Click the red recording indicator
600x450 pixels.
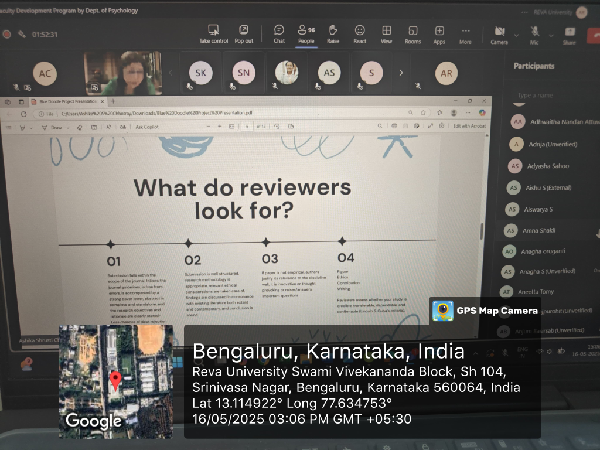[7, 34]
